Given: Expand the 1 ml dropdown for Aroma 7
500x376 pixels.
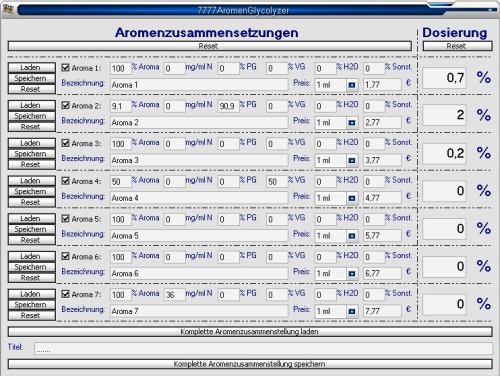Looking at the screenshot, I should coord(352,311).
